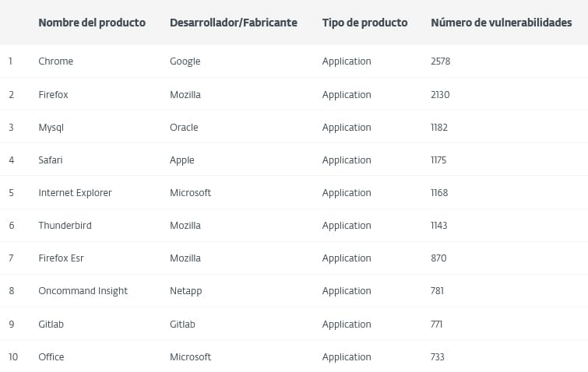Click the Safari row product name
This screenshot has width=588, height=372.
tap(51, 160)
